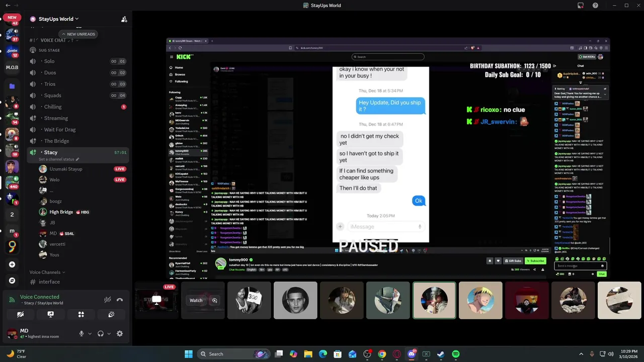Viewport: 644px width, 362px height.
Task: Select Uzumaki Stayup in voice list
Action: click(82, 169)
